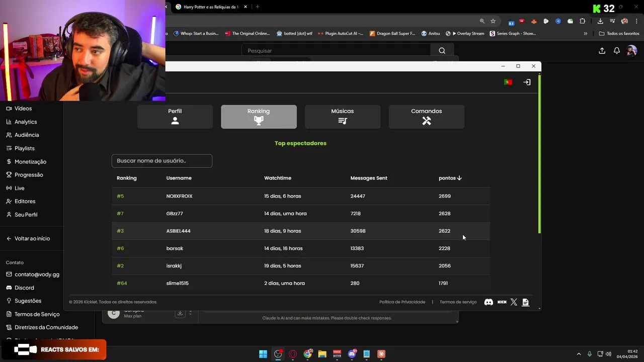The width and height of the screenshot is (644, 362).
Task: Sort table by Watchtime header
Action: coord(278,178)
